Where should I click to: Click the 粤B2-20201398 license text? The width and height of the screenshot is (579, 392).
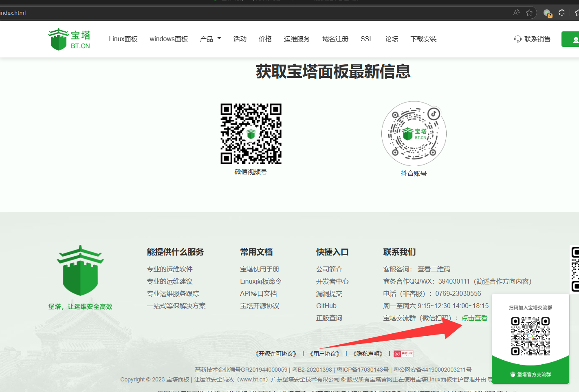coord(312,370)
